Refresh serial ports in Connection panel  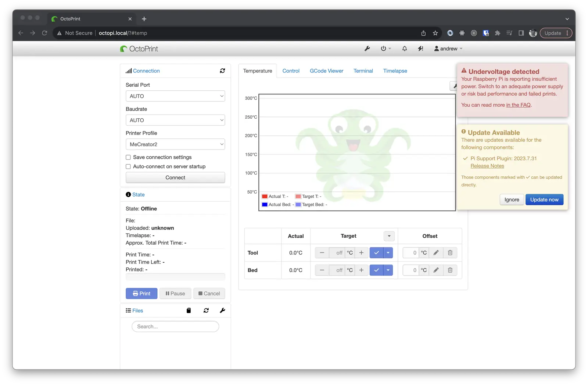(x=222, y=71)
